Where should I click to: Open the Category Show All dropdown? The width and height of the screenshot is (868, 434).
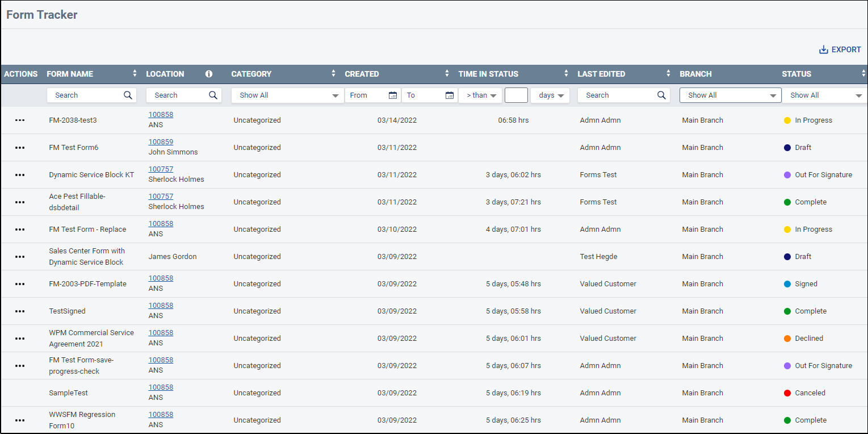coord(288,95)
